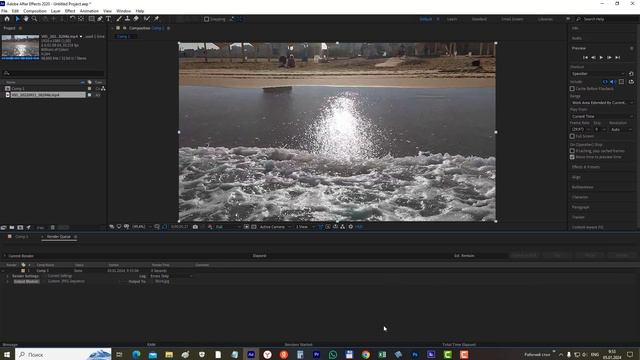Select the Pen tool
The width and height of the screenshot is (640, 360).
point(100,19)
